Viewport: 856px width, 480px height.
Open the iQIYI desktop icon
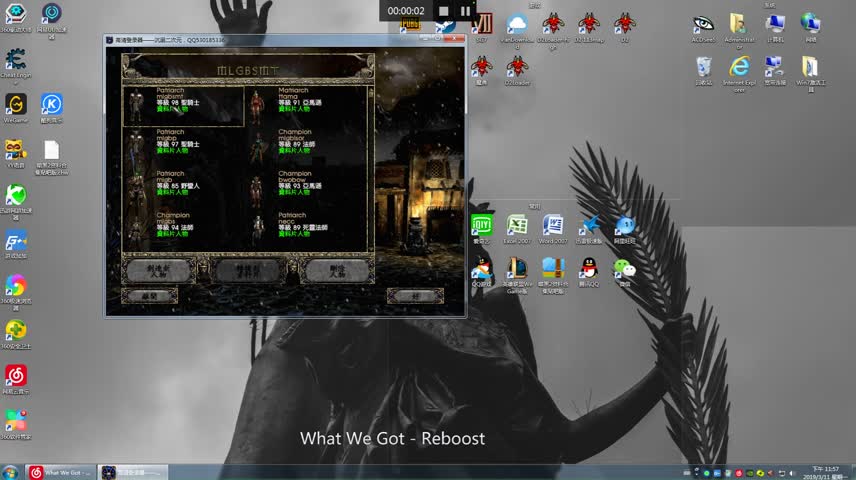pos(482,228)
